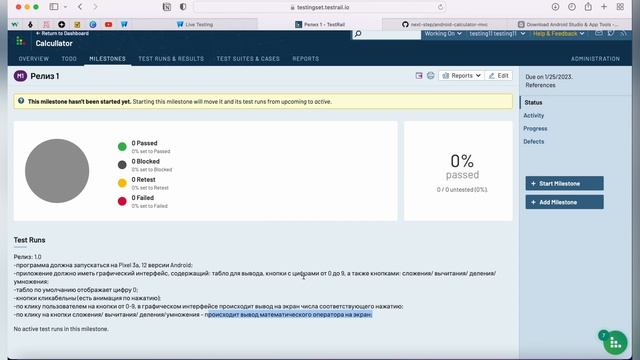Click the yellow Retest legend dot

click(x=122, y=183)
